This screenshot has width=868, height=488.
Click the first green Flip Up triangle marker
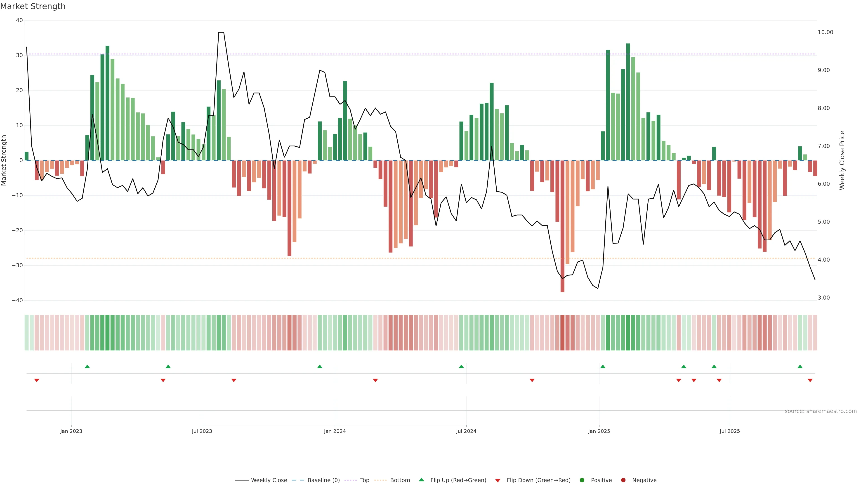coord(87,366)
